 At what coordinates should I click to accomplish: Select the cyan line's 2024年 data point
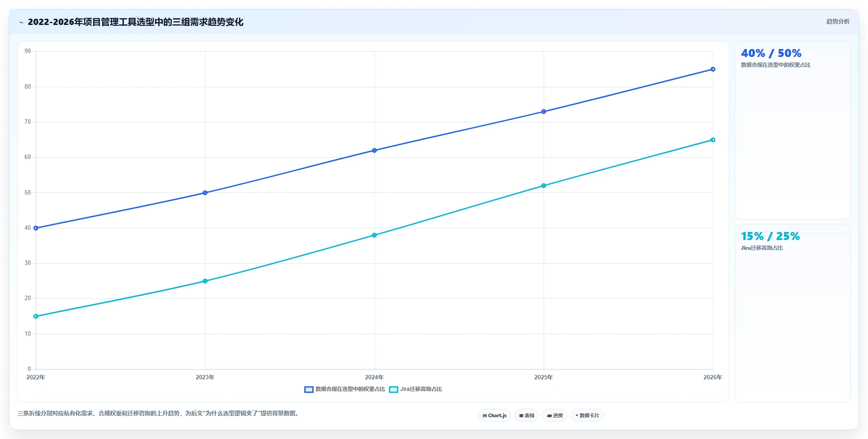point(374,235)
